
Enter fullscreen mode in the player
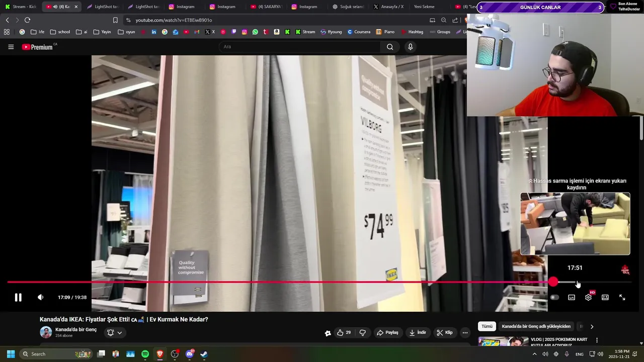click(x=622, y=297)
